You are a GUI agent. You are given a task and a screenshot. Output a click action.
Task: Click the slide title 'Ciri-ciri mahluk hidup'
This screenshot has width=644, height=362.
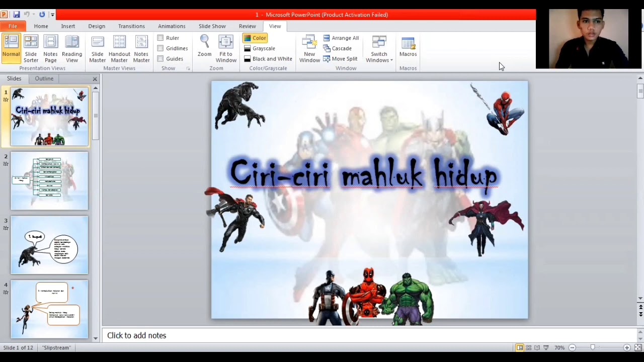tap(364, 173)
